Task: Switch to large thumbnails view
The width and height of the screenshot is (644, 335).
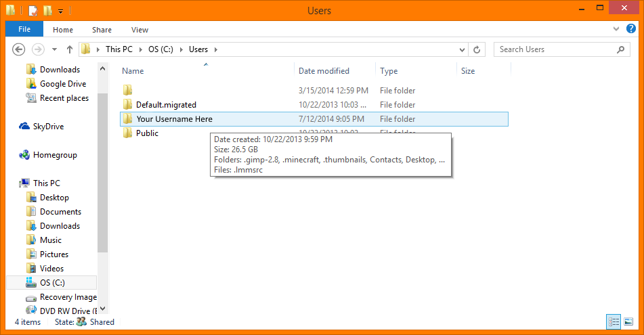Action: point(628,322)
